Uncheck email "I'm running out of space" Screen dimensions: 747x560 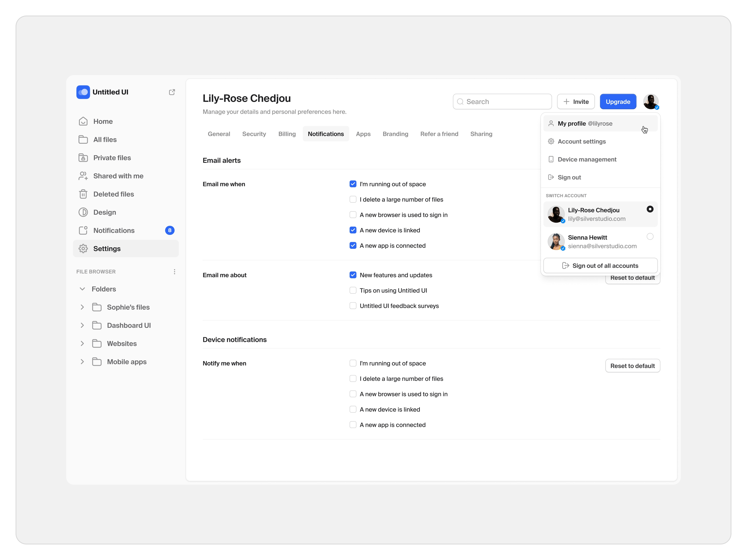tap(353, 184)
